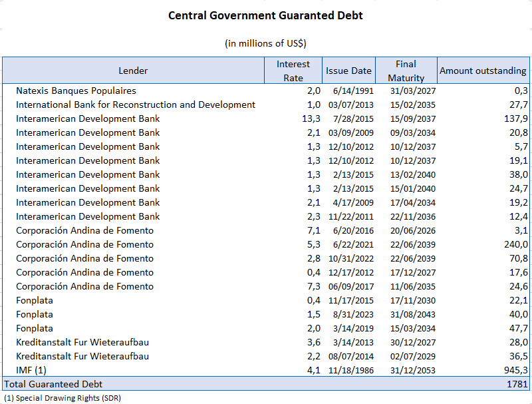This screenshot has height=404, width=532.
Task: Click the issue date '4/17/2009'
Action: (353, 203)
